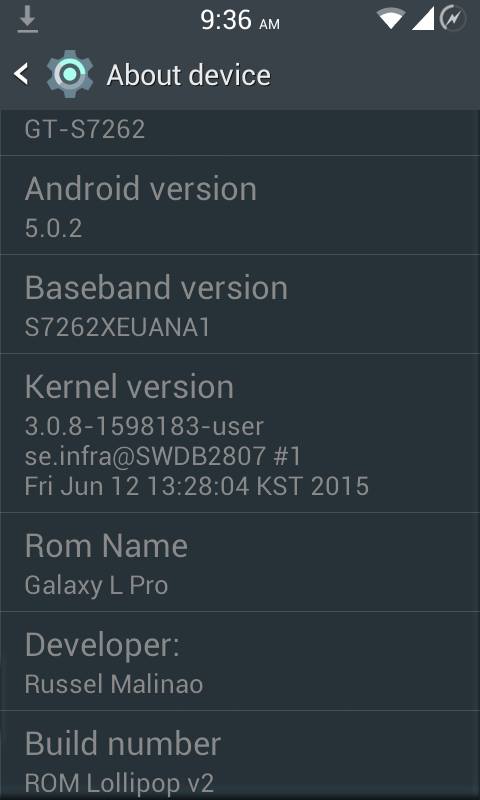Tap the Build number item

(240, 756)
